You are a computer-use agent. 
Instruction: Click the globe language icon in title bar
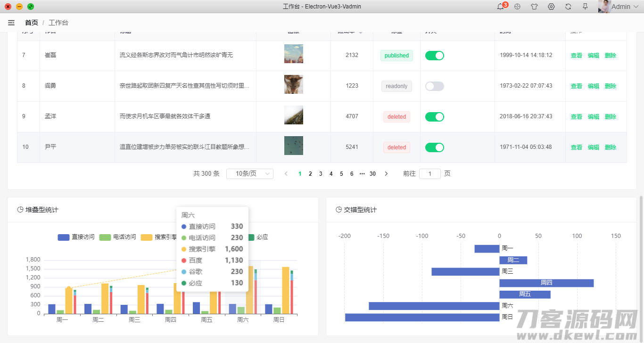517,7
